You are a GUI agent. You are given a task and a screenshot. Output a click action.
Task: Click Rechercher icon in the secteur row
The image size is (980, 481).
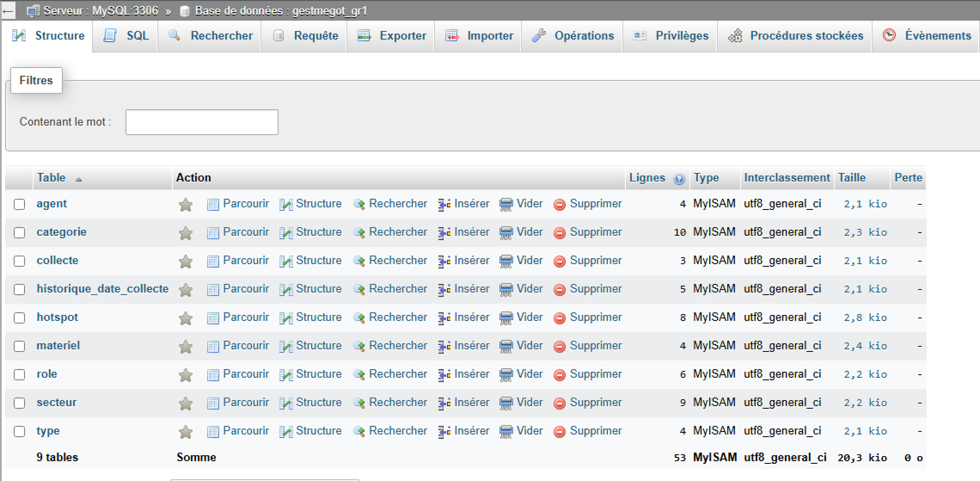coord(359,403)
